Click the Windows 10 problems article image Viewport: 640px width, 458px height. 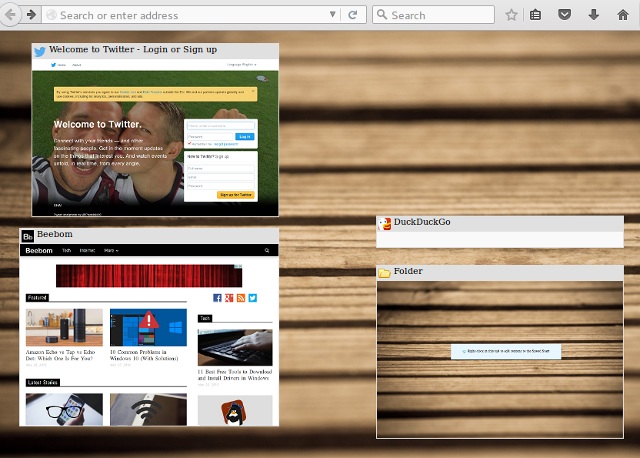coord(148,327)
